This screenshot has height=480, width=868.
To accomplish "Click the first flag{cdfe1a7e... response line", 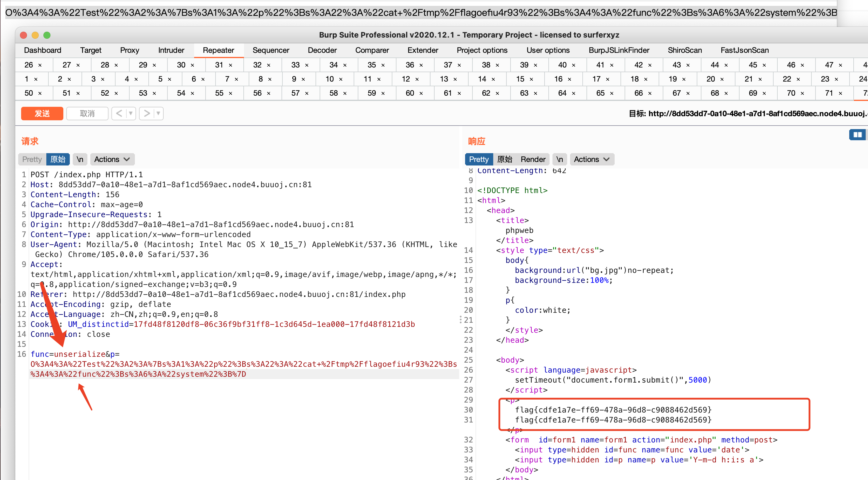I will tap(613, 410).
